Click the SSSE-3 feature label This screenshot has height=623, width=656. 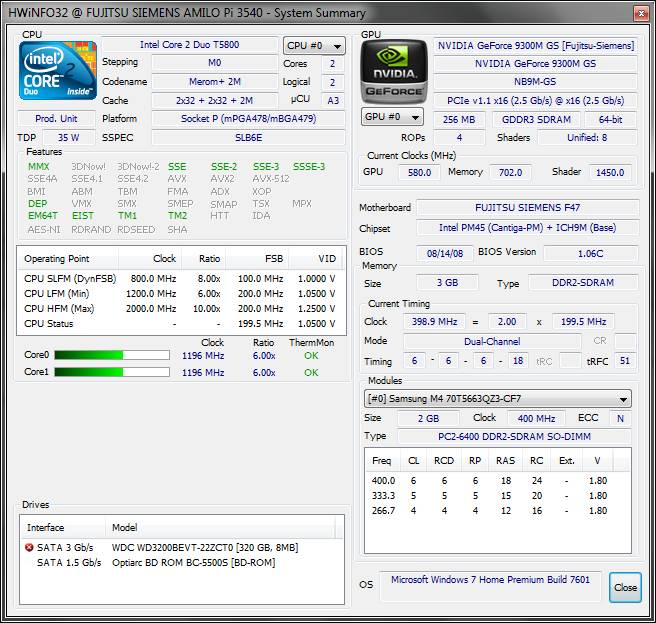[309, 167]
